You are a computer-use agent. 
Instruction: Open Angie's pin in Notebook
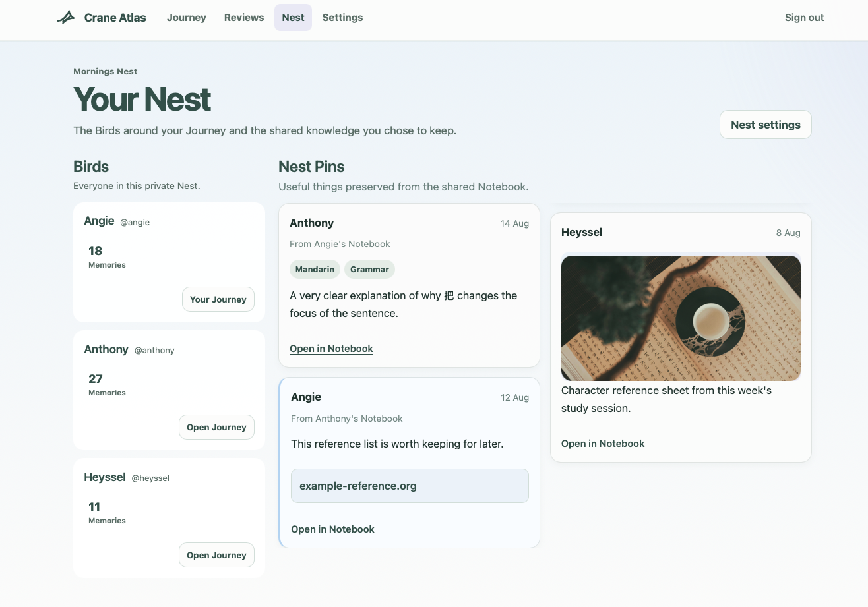point(332,529)
